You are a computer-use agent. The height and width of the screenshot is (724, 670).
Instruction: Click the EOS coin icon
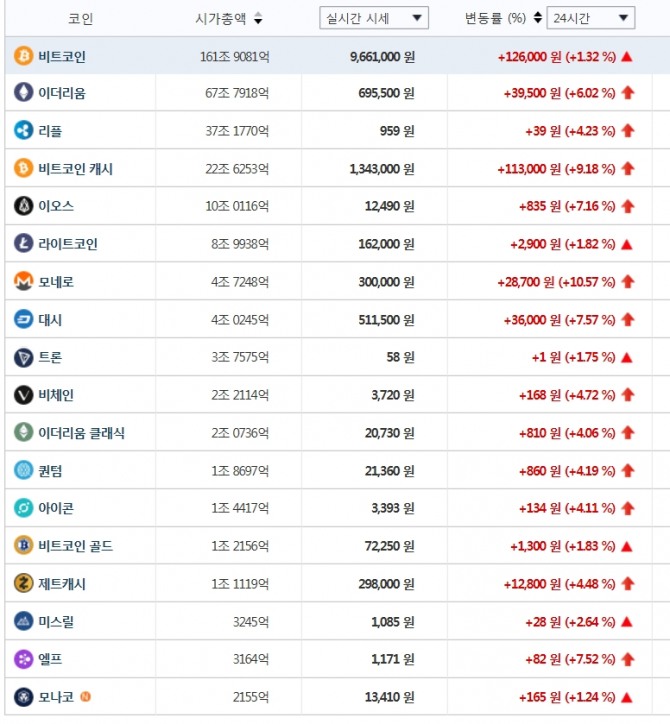(23, 206)
